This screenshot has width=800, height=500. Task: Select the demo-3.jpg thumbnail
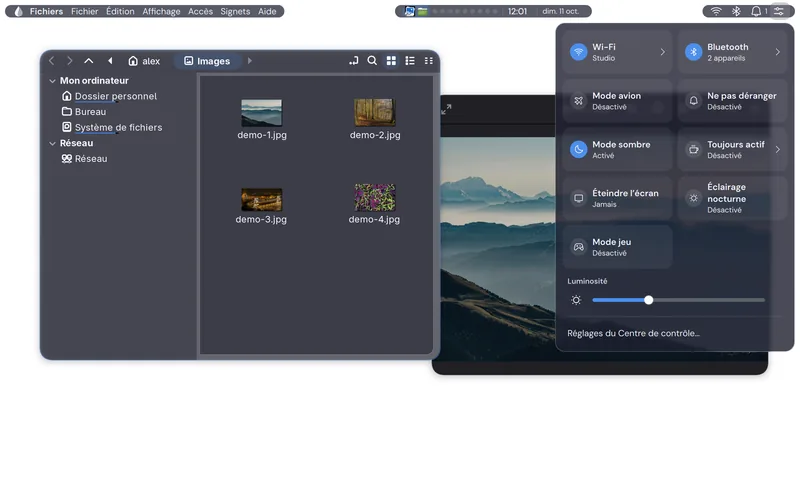pos(261,199)
